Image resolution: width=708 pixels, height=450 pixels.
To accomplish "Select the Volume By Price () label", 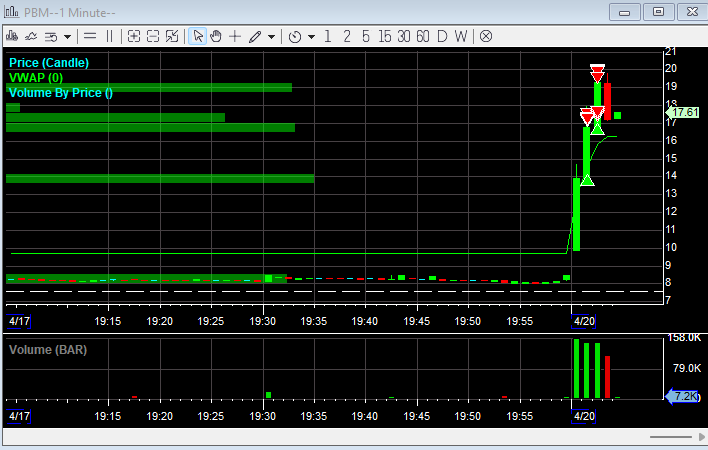I will point(61,93).
